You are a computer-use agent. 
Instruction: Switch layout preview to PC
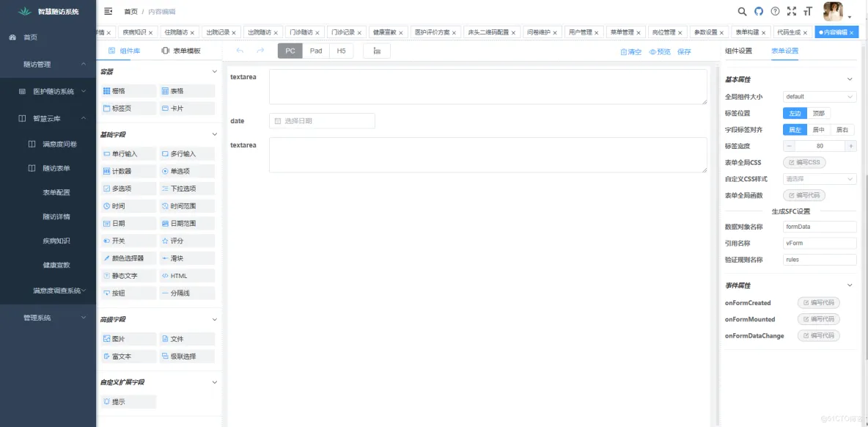coord(290,51)
